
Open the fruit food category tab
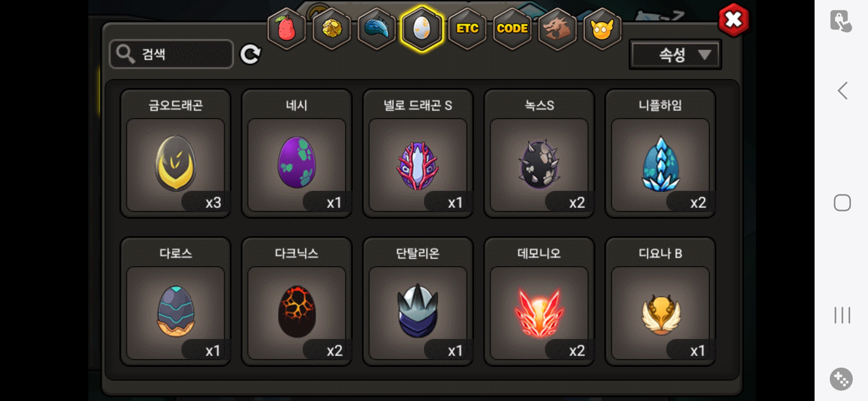click(x=286, y=29)
